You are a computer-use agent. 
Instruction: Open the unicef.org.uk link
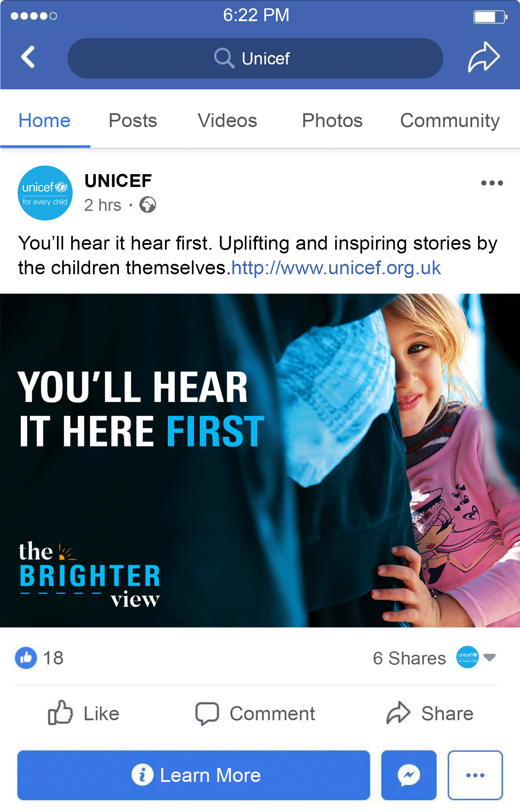click(x=336, y=268)
